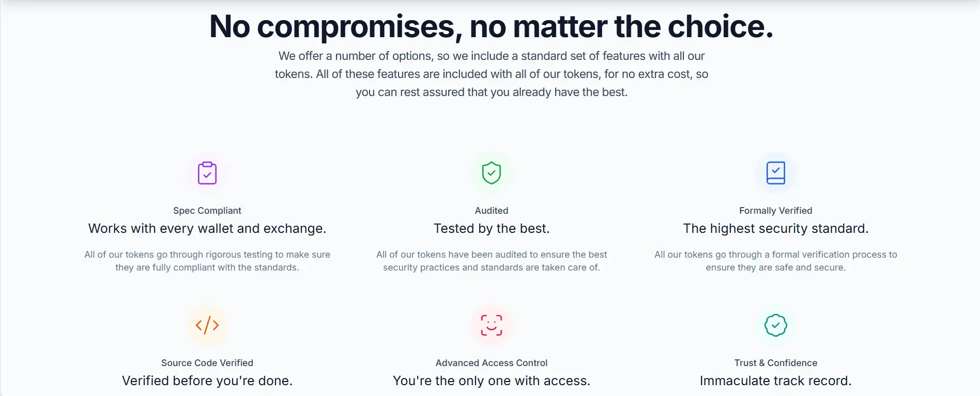Select the "Spec Compliant" label
Image resolution: width=980 pixels, height=396 pixels.
[x=207, y=211]
